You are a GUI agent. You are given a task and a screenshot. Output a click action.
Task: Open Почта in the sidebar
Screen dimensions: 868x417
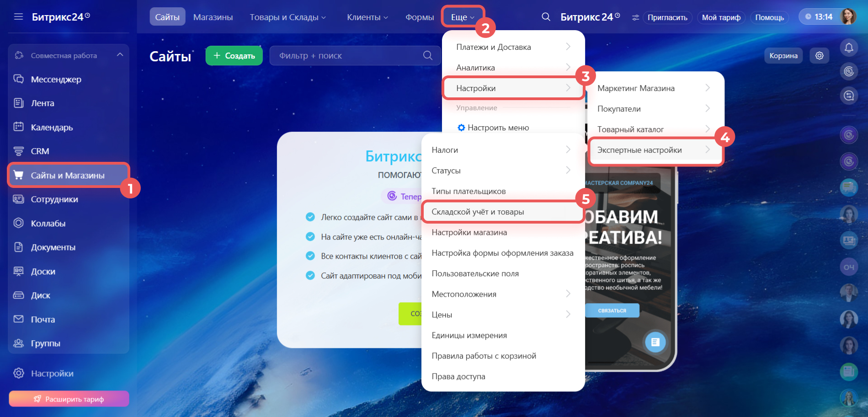(43, 320)
